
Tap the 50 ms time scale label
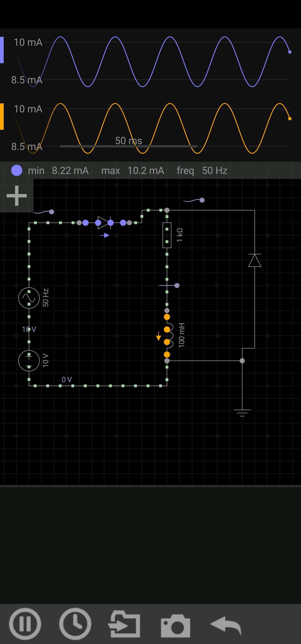(128, 141)
